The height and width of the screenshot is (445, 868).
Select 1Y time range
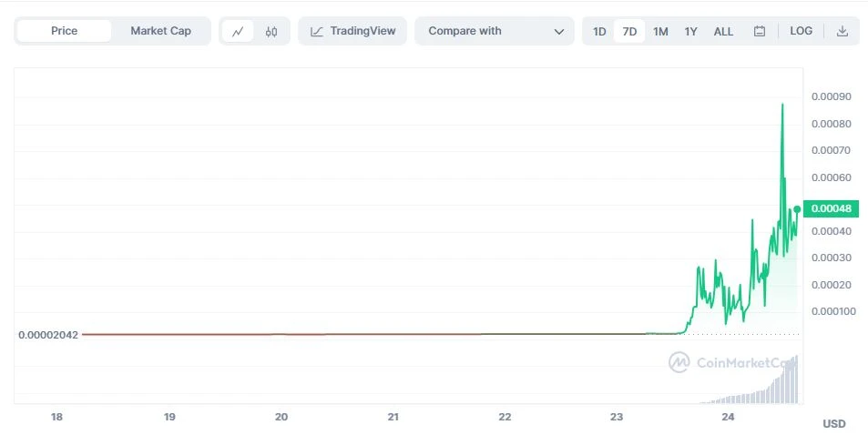pos(691,31)
